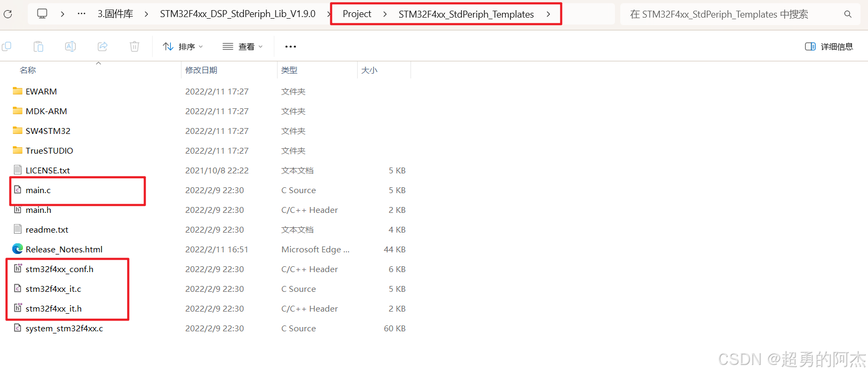The height and width of the screenshot is (374, 868).
Task: Select the Release_Notes.html file name
Action: point(64,250)
